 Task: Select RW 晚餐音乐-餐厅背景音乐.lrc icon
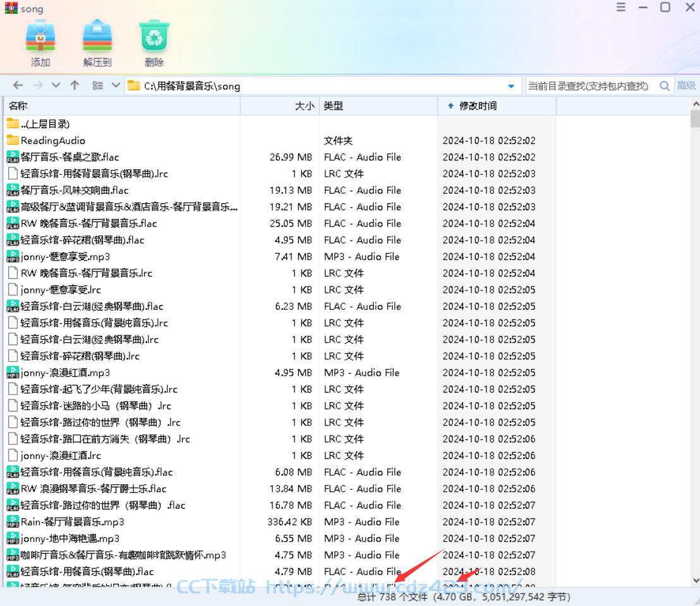(x=13, y=273)
